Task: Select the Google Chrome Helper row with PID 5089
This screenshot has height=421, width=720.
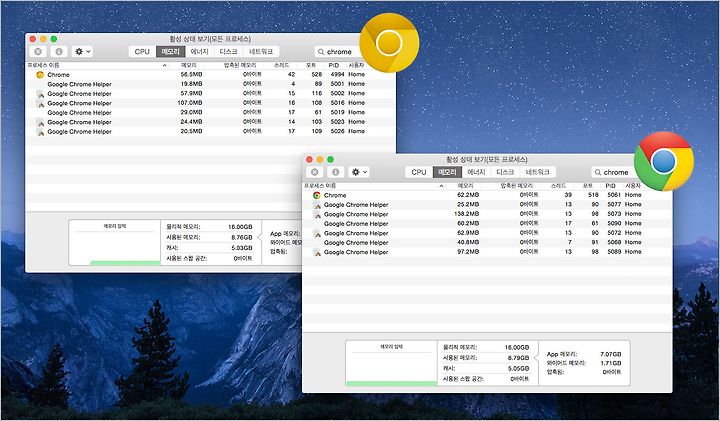Action: pyautogui.click(x=487, y=252)
